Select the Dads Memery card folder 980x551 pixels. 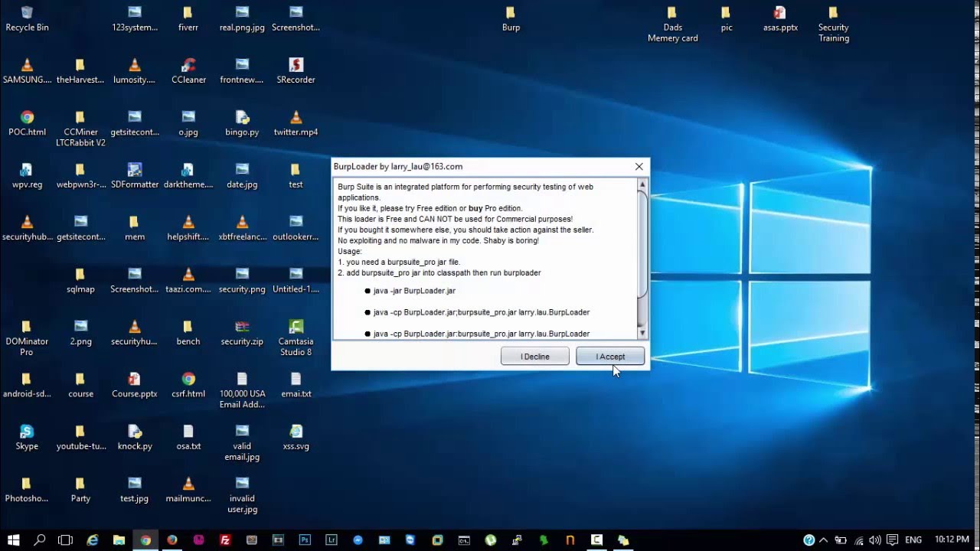(x=673, y=24)
